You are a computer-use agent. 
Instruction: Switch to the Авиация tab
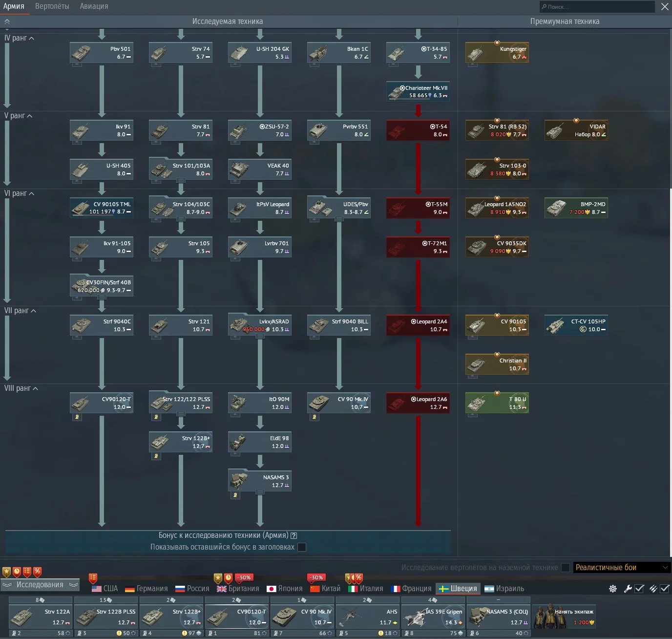tap(94, 6)
